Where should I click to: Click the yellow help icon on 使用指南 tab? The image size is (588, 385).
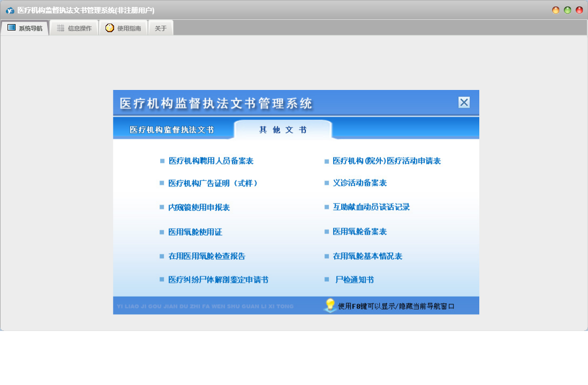coord(109,28)
